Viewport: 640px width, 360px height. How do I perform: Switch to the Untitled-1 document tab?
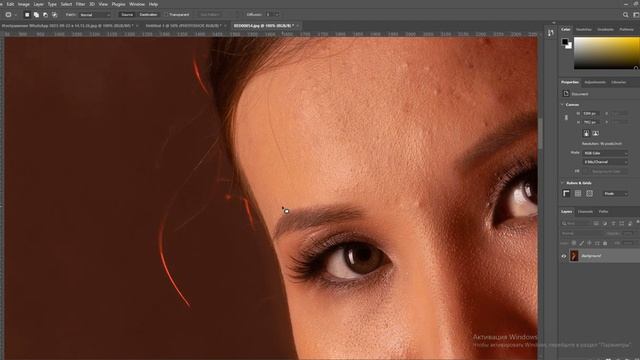coord(183,26)
